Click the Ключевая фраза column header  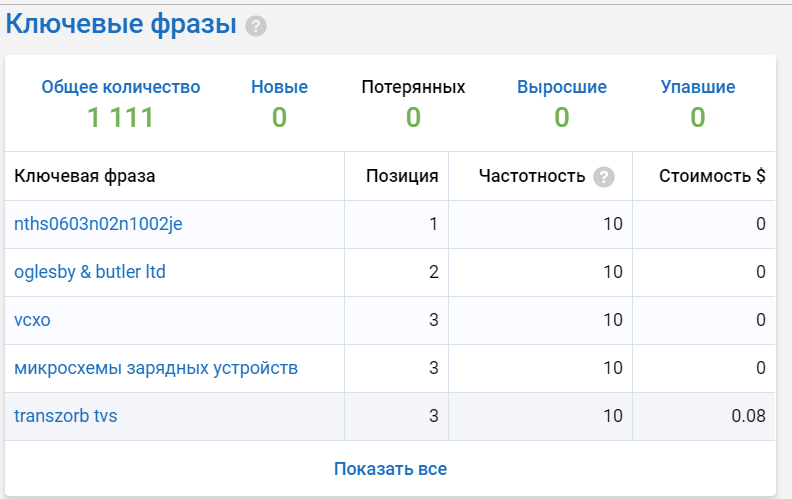tap(84, 176)
